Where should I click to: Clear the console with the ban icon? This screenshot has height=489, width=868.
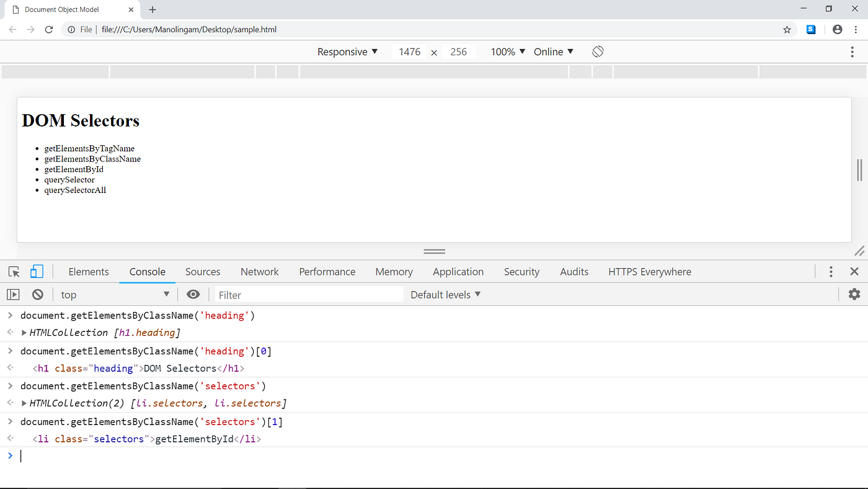click(x=38, y=295)
